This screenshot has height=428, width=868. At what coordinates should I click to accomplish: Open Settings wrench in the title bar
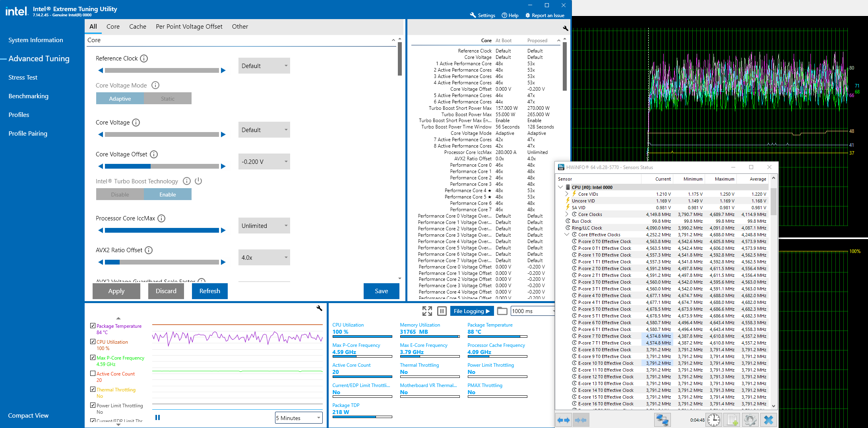coord(473,15)
